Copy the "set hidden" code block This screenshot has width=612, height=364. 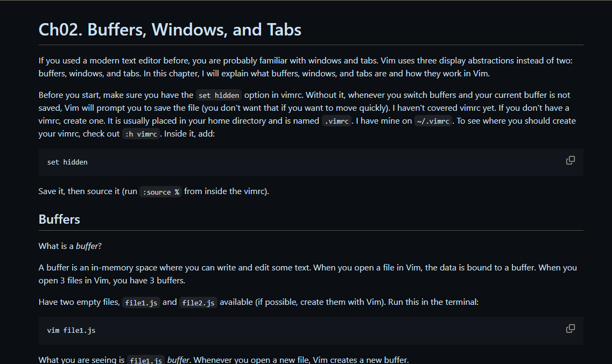point(570,160)
